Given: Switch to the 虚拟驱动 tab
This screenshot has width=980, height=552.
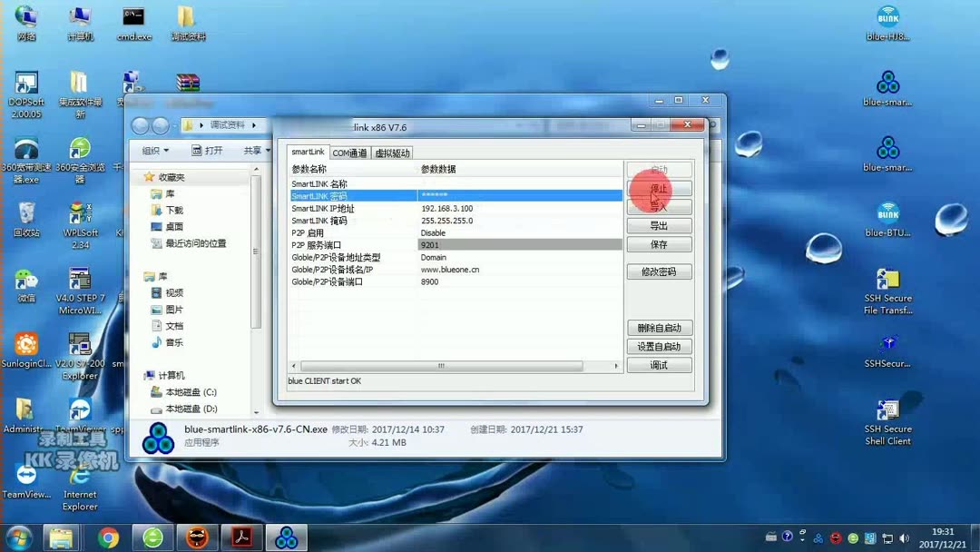Looking at the screenshot, I should 394,152.
